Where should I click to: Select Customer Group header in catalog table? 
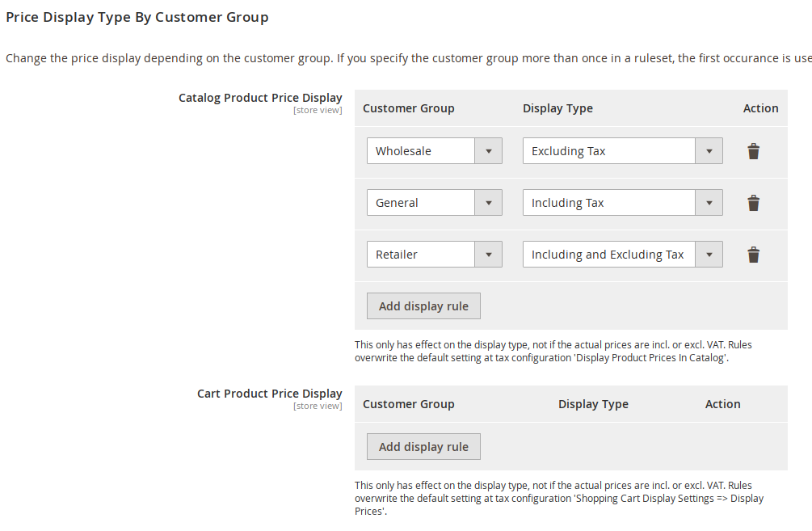click(x=408, y=108)
